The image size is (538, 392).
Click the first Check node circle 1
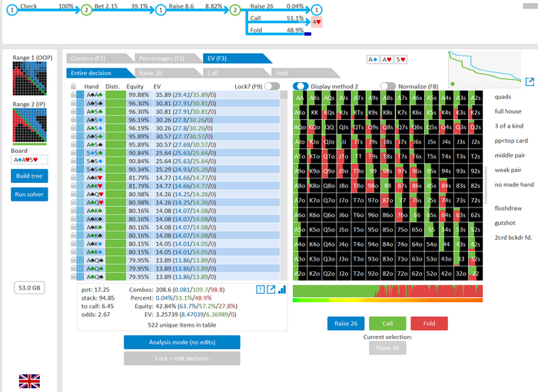pos(12,10)
